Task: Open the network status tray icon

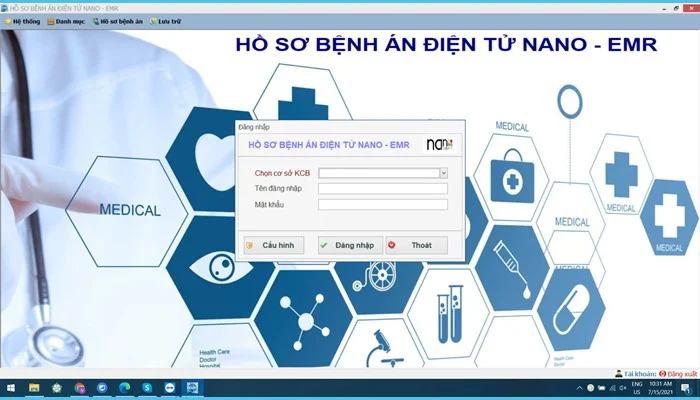Action: click(612, 388)
